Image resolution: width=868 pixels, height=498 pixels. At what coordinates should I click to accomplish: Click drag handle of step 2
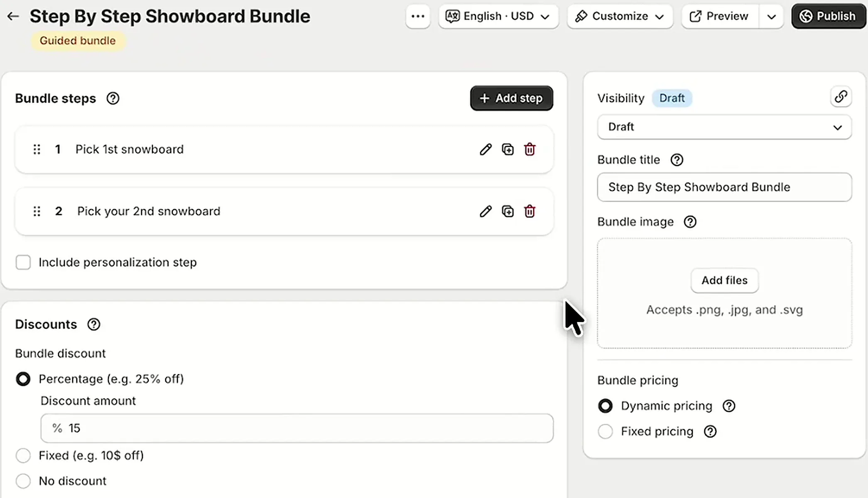coord(37,212)
